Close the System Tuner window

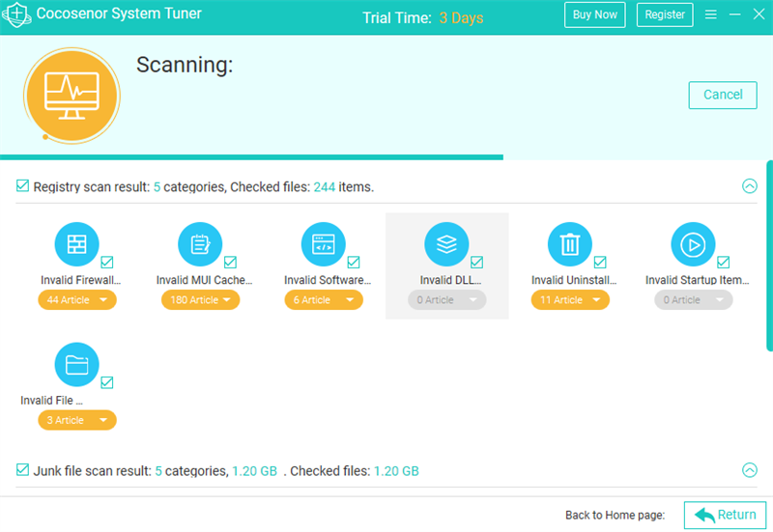click(x=759, y=14)
